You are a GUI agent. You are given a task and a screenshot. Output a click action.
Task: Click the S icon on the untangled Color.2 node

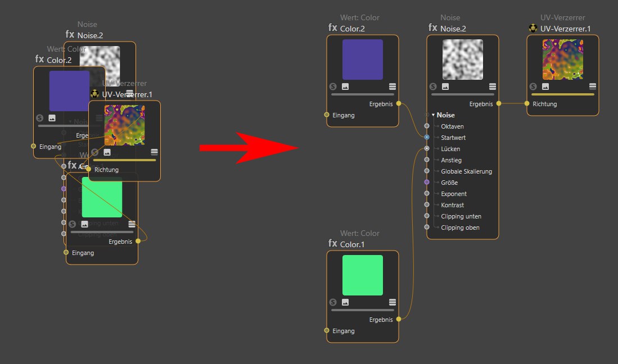point(333,87)
